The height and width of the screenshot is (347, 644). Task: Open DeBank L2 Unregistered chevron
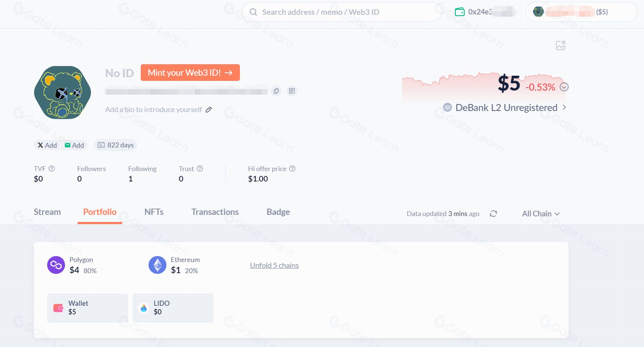564,107
